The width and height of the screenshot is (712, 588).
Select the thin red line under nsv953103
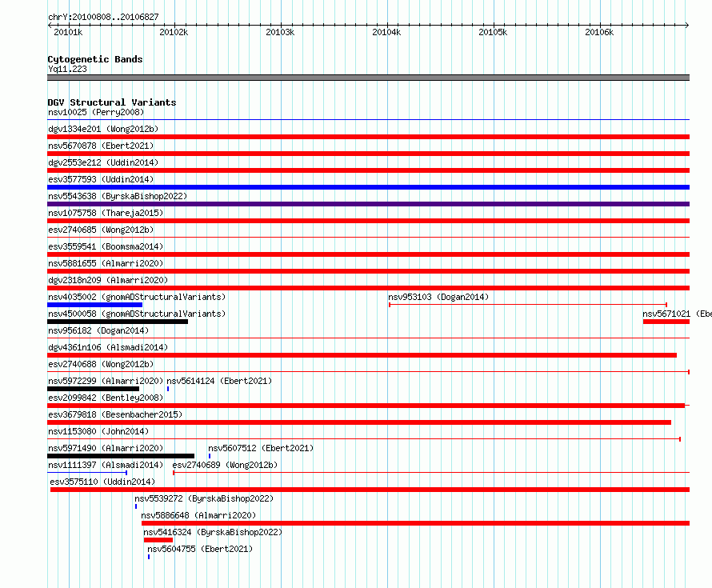[528, 305]
